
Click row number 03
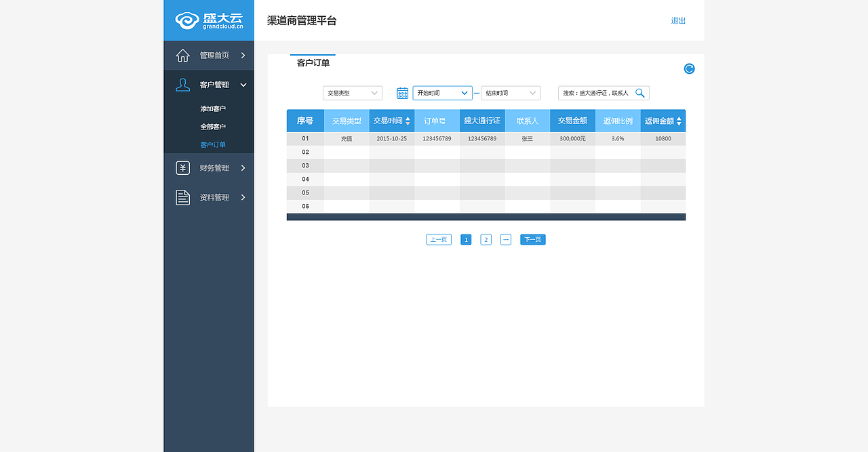click(305, 165)
